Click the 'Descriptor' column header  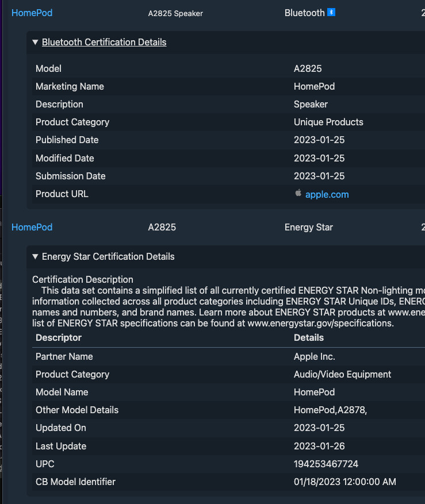59,337
